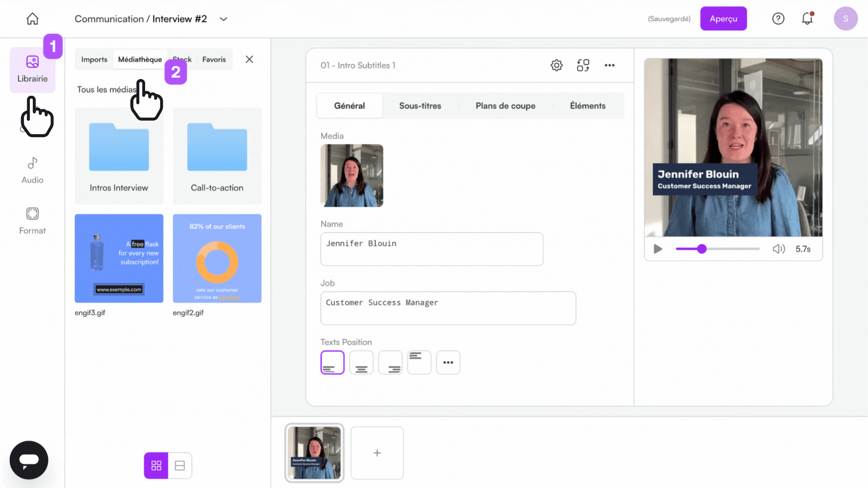Viewport: 868px width, 488px height.
Task: Switch to the Favoris tab
Action: coord(214,59)
